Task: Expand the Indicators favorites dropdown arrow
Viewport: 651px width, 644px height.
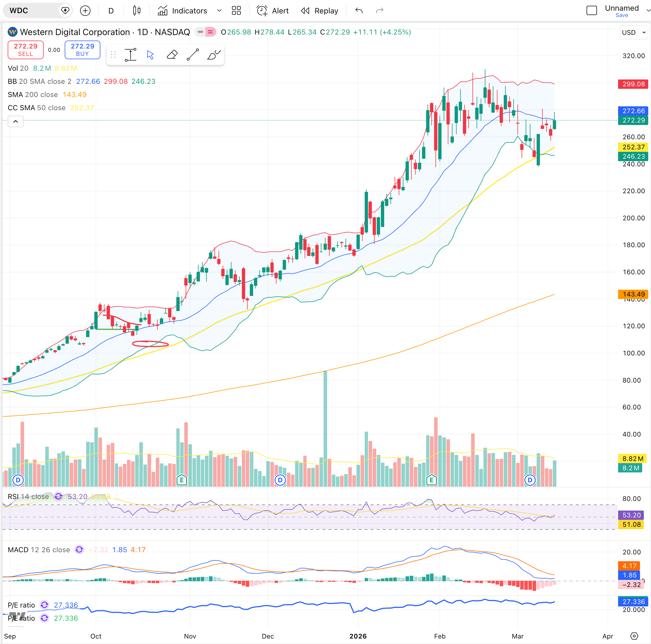Action: click(x=219, y=11)
